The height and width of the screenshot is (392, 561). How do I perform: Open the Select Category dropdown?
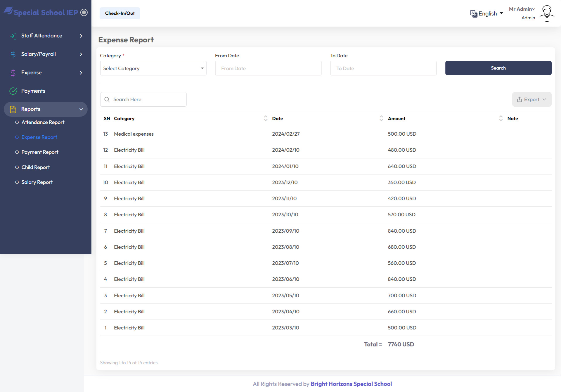pos(153,68)
